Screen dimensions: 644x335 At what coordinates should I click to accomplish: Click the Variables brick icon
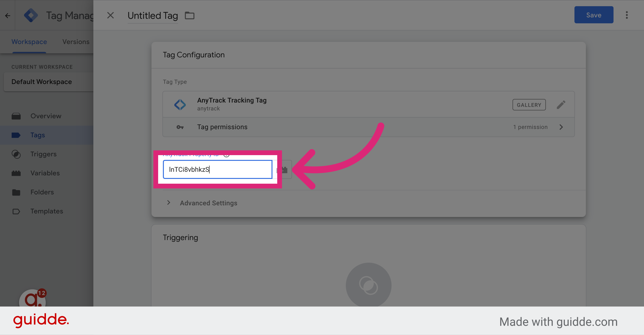16,173
